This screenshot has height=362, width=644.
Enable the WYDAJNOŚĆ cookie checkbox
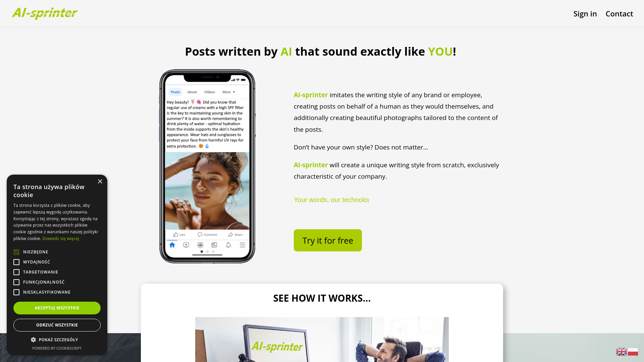pyautogui.click(x=16, y=262)
